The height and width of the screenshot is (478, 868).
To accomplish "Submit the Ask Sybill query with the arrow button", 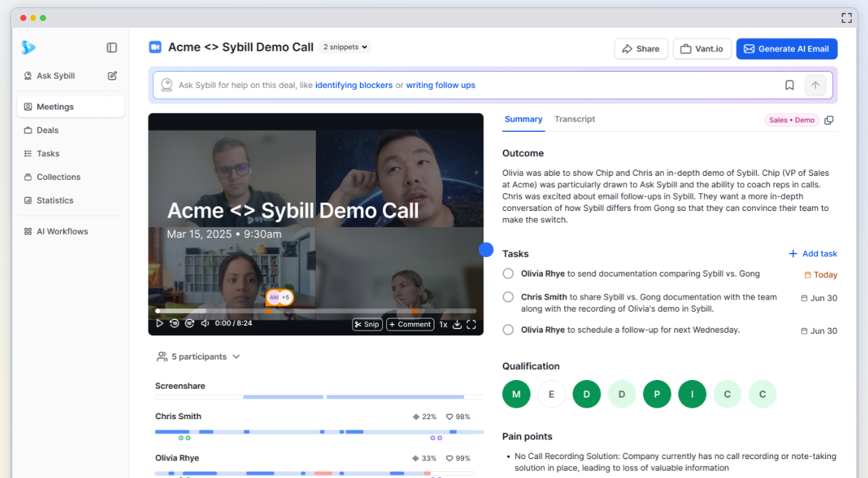I will coord(815,85).
